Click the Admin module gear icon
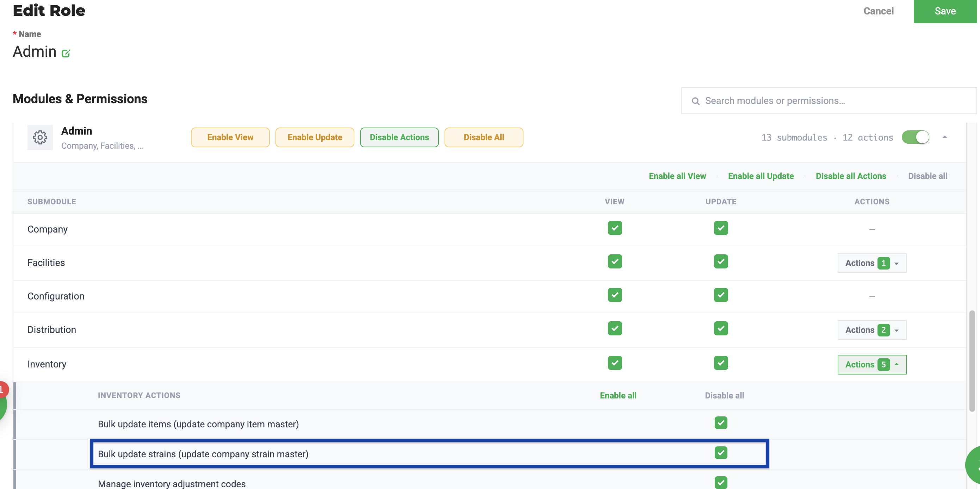980x489 pixels. tap(40, 137)
